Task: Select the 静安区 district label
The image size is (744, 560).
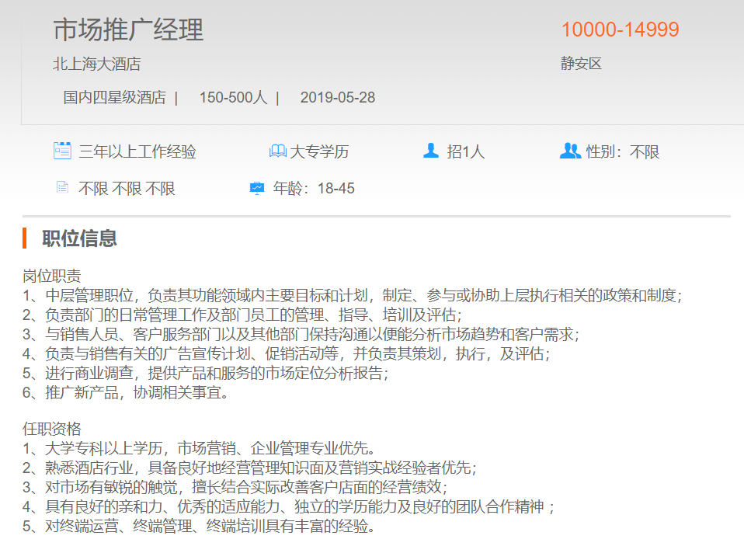Action: click(581, 64)
